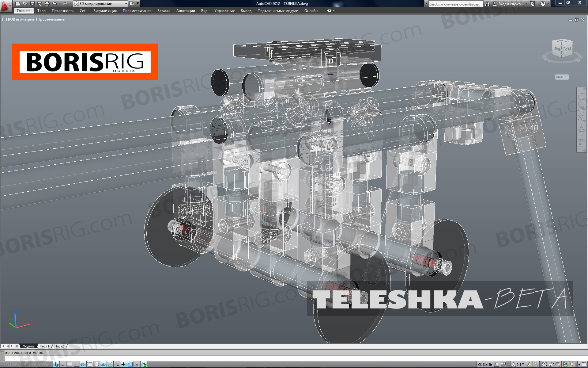Toggle Dynamic Input in status bar
The width and height of the screenshot is (588, 368).
point(117,364)
